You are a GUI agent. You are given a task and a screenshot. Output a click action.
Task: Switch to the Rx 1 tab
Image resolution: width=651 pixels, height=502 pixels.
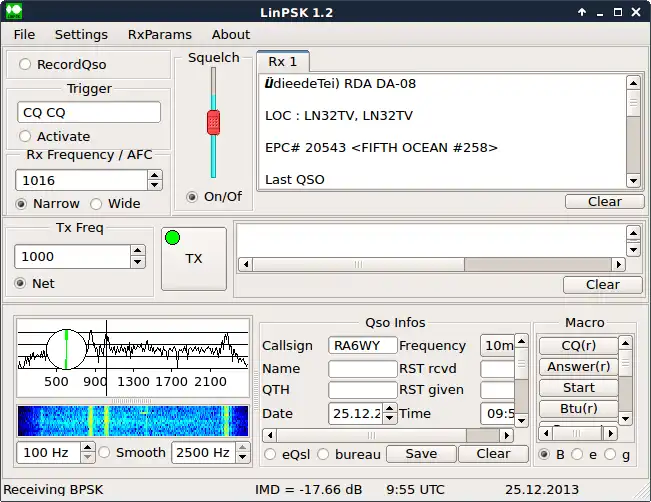click(x=283, y=62)
